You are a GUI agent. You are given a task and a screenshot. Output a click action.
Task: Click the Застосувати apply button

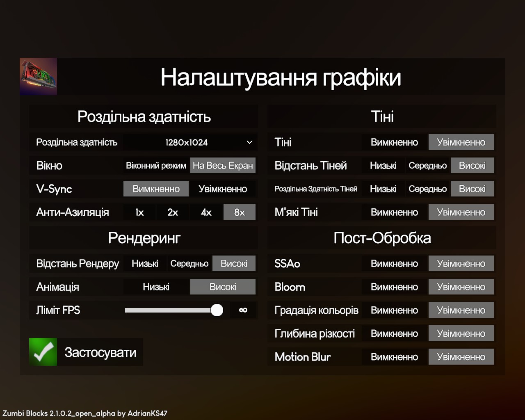click(86, 352)
